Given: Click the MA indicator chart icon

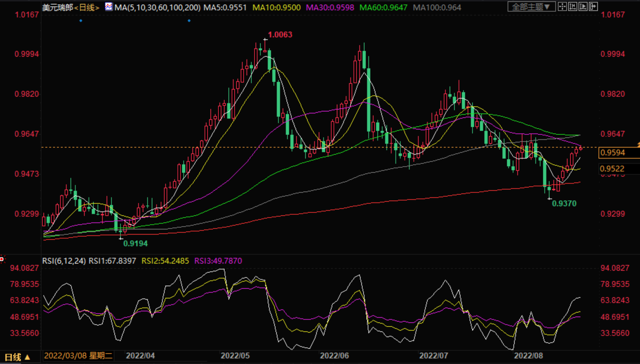Looking at the screenshot, I should point(109,7).
